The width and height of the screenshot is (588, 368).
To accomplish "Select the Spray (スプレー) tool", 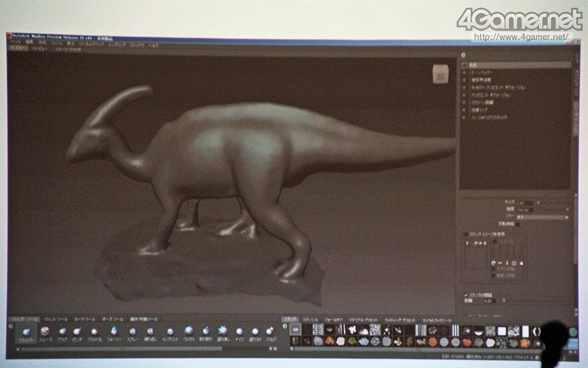I will point(132,332).
